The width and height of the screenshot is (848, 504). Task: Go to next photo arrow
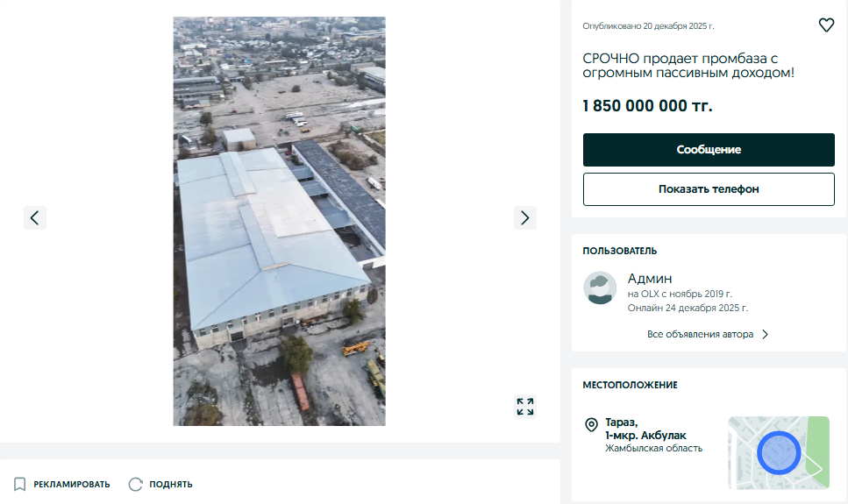tap(524, 218)
